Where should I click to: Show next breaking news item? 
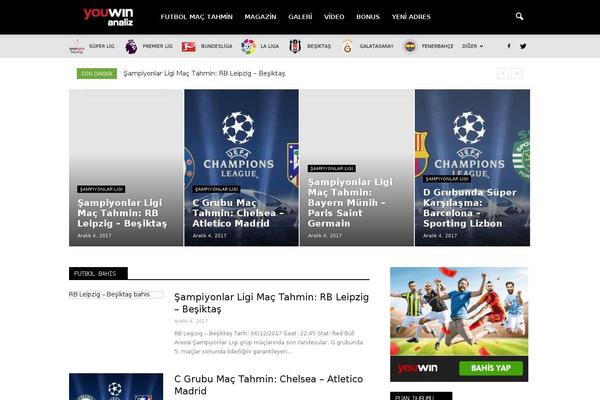point(517,73)
